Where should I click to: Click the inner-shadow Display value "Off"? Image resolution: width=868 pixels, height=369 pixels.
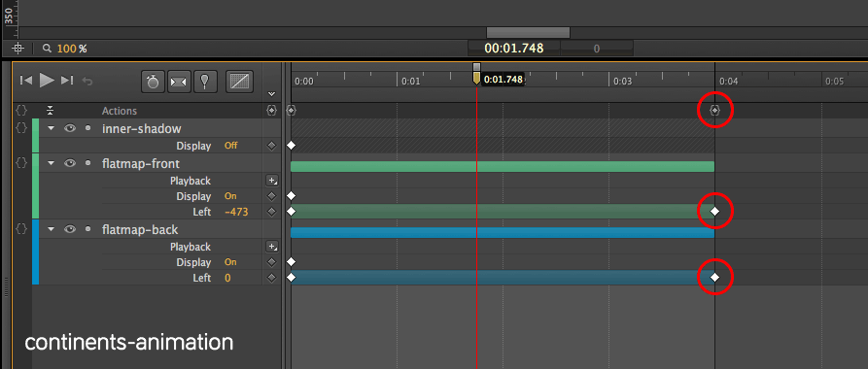coord(230,146)
